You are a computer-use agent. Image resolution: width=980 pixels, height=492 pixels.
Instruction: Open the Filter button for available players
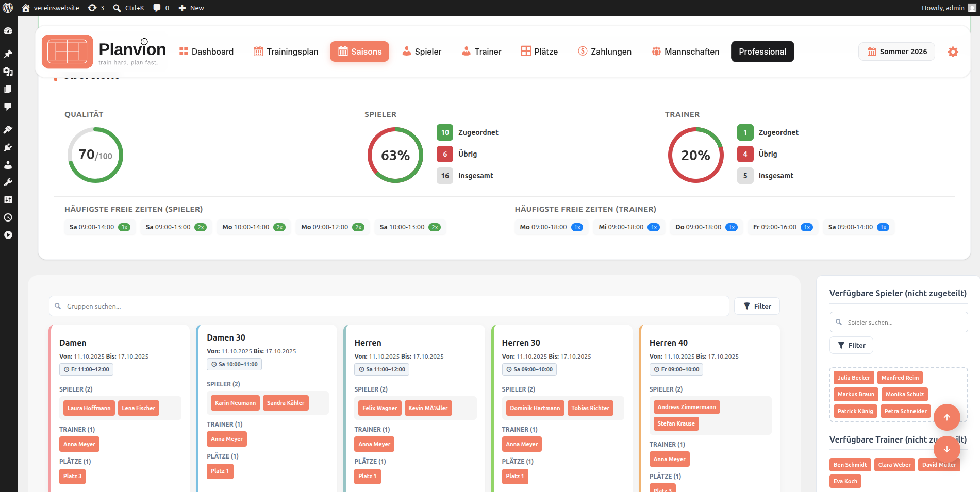pos(851,345)
